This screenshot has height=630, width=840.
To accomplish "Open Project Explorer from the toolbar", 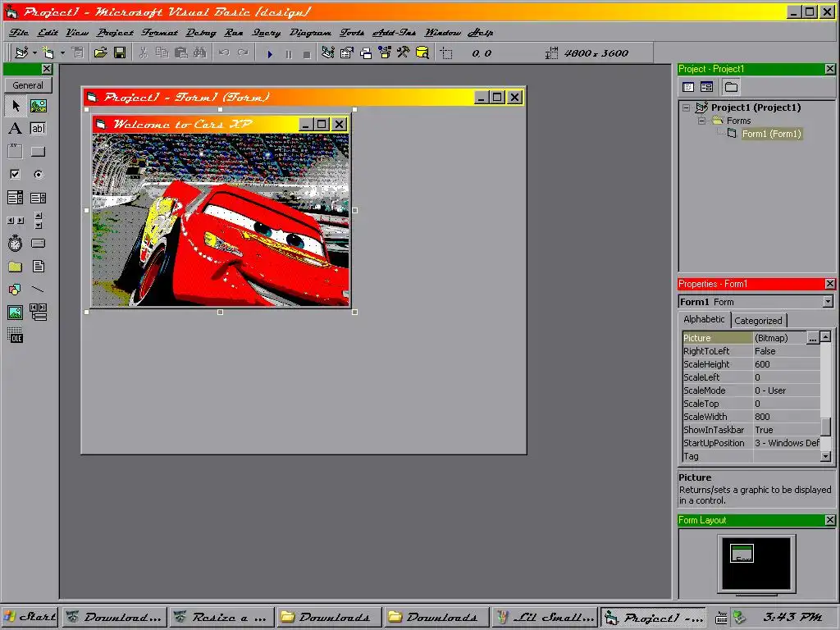I will coord(328,52).
